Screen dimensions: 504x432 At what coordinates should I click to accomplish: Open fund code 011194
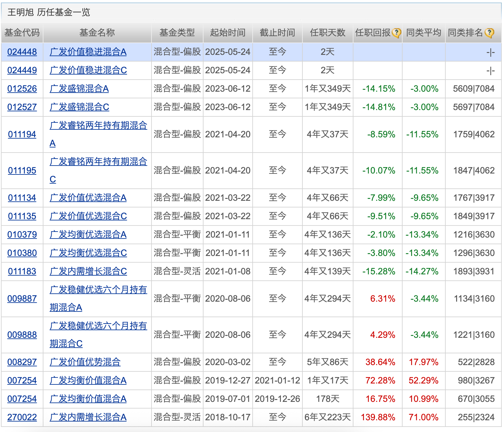click(22, 134)
